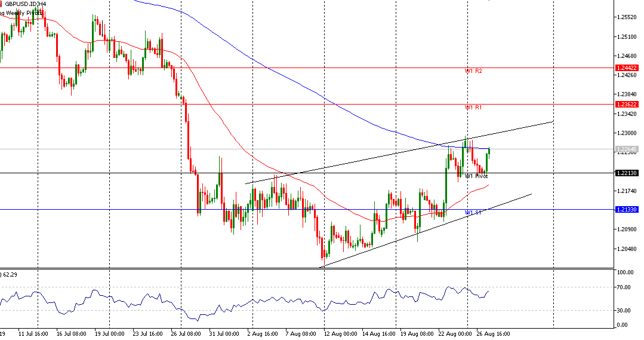Select the GBPUSD.ID,H4 chart title text
Image resolution: width=644 pixels, height=340 pixels.
26,4
